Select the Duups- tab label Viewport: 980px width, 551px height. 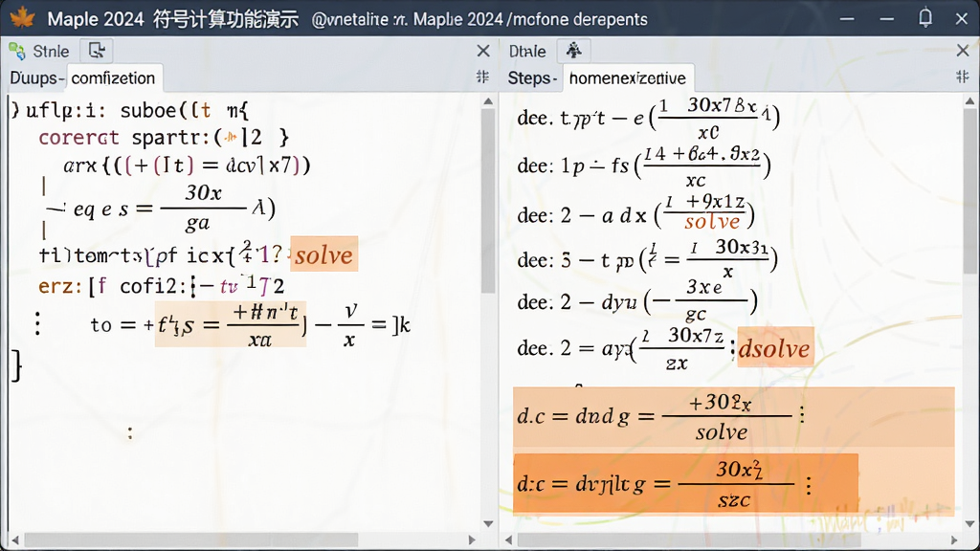click(36, 78)
